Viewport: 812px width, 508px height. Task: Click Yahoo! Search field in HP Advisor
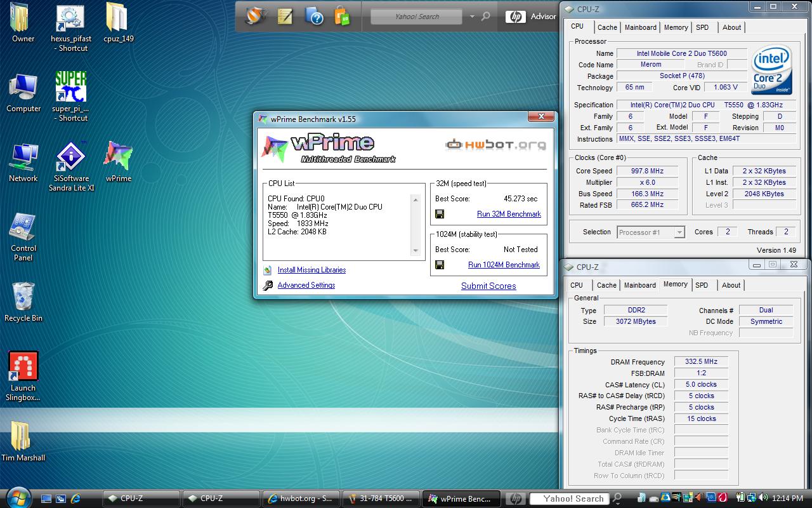pyautogui.click(x=417, y=17)
